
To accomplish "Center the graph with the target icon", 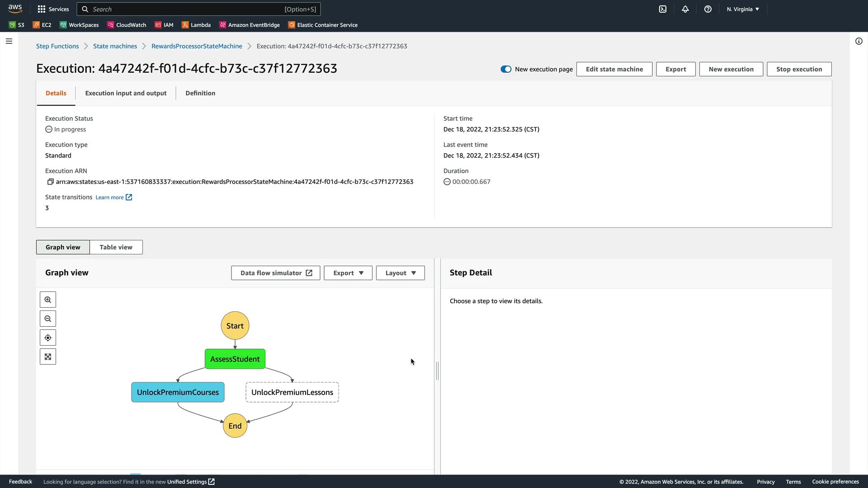I will (48, 338).
